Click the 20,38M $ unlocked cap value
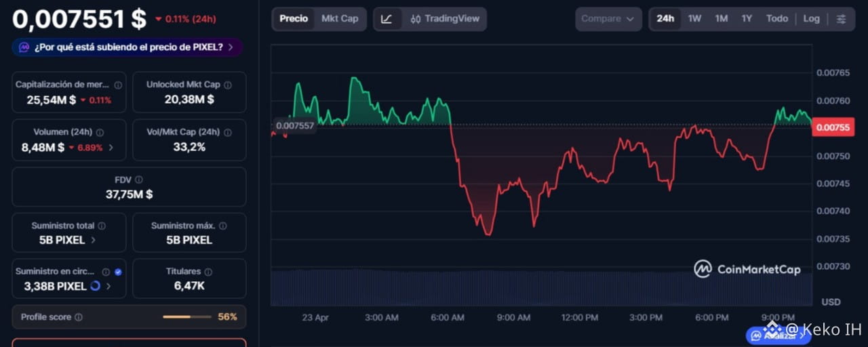This screenshot has height=347, width=868. point(189,99)
